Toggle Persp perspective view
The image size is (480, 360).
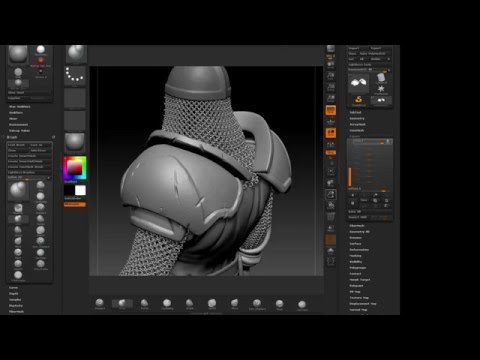[x=331, y=110]
